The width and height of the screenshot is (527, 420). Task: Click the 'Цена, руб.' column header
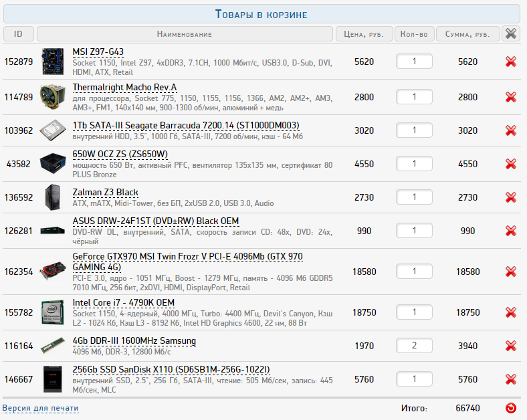pos(364,34)
